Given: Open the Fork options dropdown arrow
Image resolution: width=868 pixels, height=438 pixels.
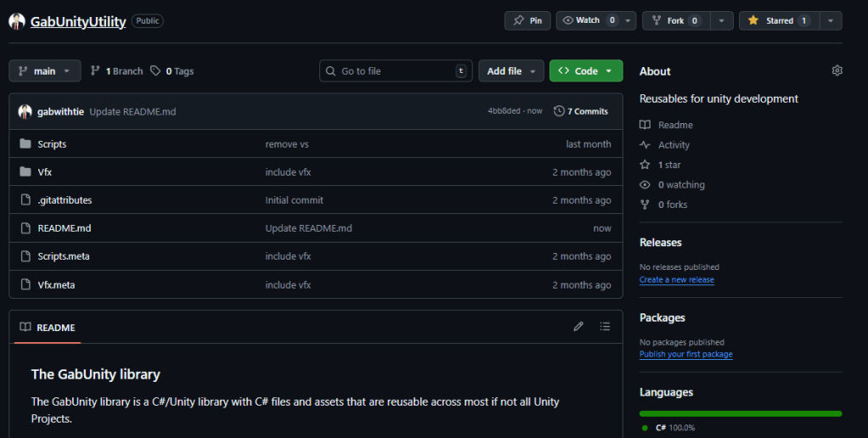Looking at the screenshot, I should coord(721,20).
